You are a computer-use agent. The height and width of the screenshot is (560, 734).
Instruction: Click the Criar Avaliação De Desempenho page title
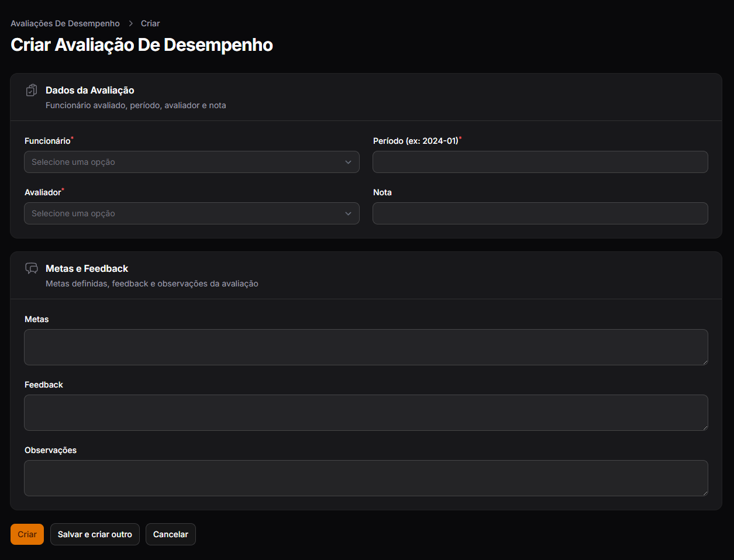[142, 45]
